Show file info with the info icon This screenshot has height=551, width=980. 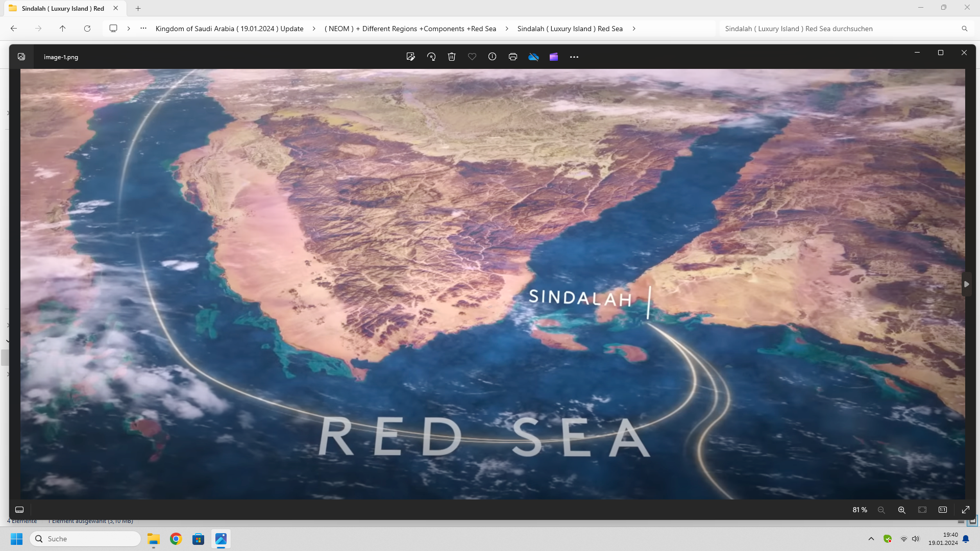coord(492,57)
